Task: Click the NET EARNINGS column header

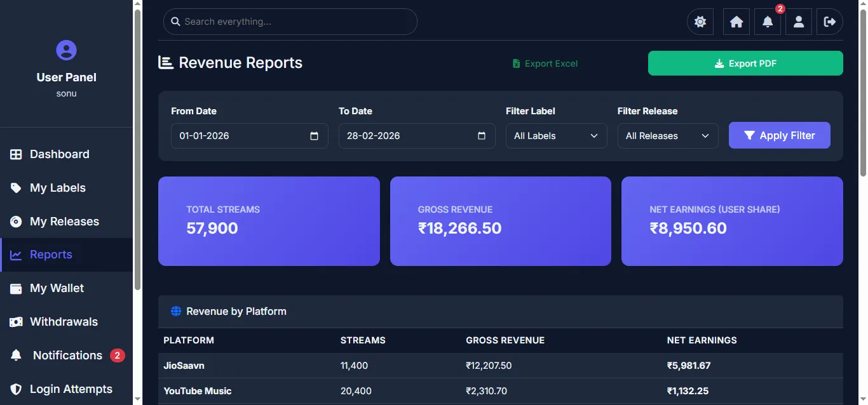Action: [702, 340]
